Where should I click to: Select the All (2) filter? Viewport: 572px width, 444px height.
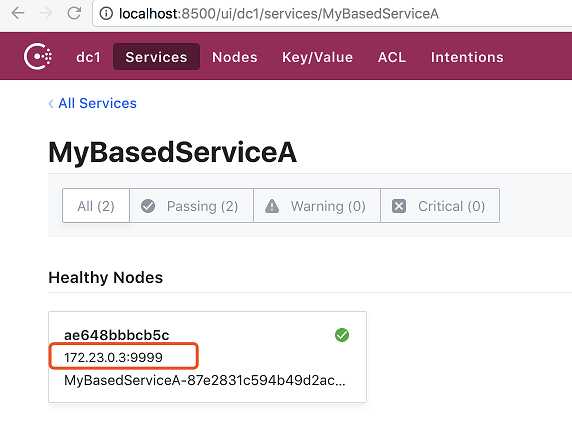[x=96, y=206]
